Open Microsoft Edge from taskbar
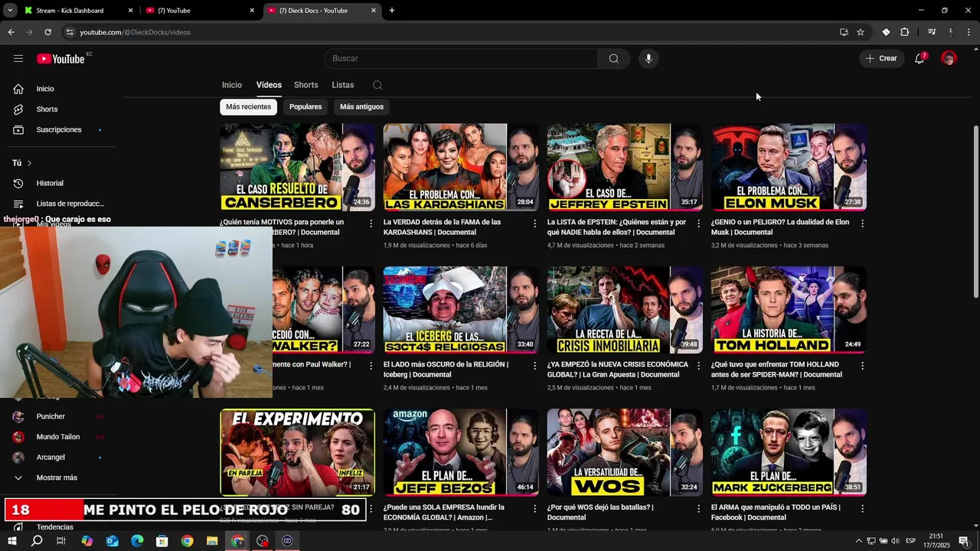980x551 pixels. [x=137, y=541]
